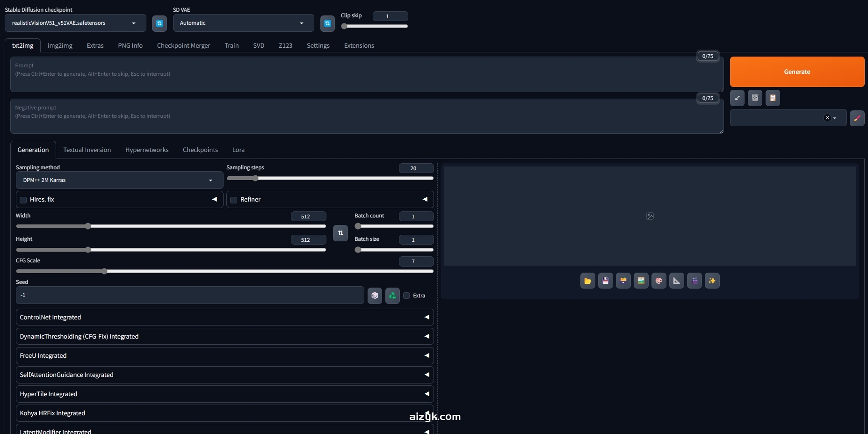Enable the Refiner checkbox
This screenshot has height=434, width=868.
[234, 200]
